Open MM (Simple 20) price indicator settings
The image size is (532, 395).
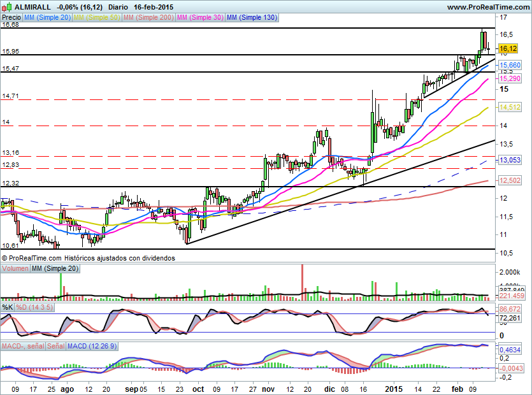click(x=47, y=18)
